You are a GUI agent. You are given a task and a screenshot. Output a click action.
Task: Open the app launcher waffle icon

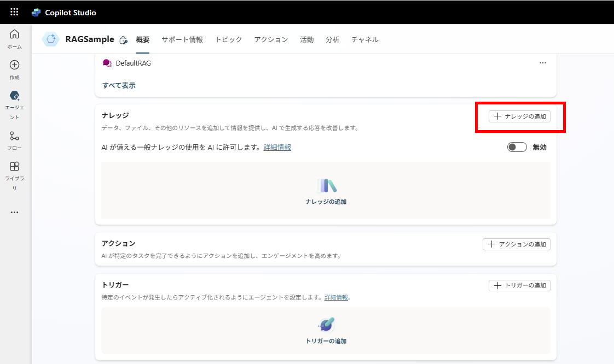[x=14, y=12]
